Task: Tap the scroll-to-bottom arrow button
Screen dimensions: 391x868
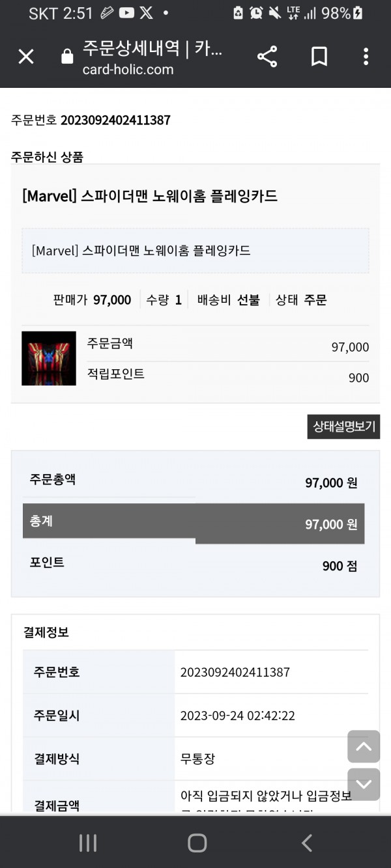Action: (x=364, y=785)
